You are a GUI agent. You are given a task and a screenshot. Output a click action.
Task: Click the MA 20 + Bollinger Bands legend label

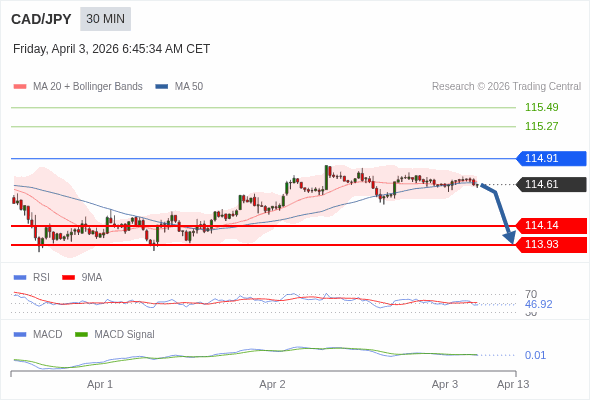(88, 87)
